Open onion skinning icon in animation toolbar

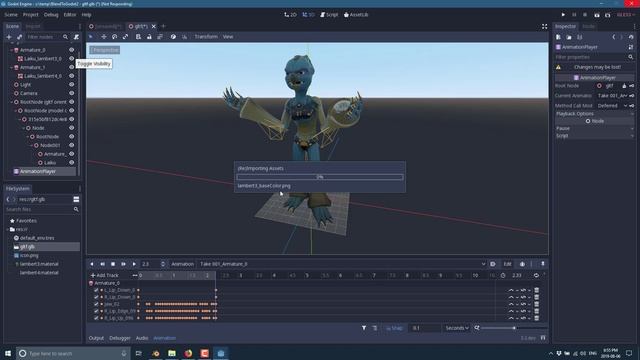click(522, 264)
